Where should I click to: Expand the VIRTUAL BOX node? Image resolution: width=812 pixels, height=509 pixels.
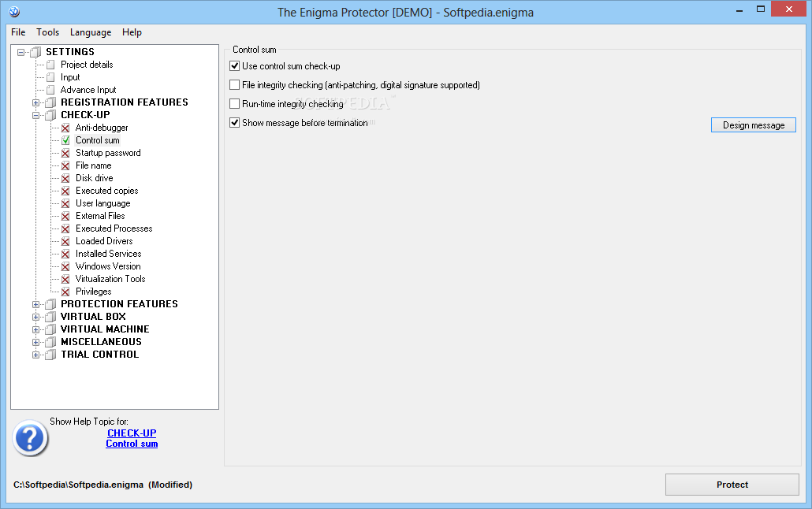click(35, 317)
